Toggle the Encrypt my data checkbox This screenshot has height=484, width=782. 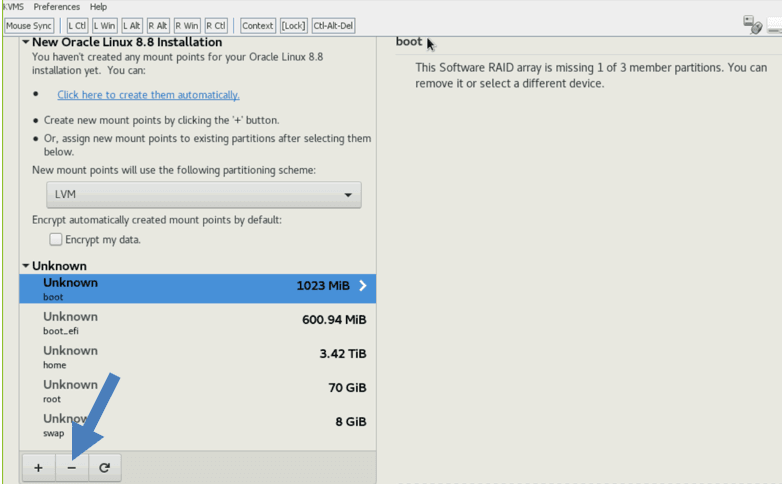(x=55, y=240)
